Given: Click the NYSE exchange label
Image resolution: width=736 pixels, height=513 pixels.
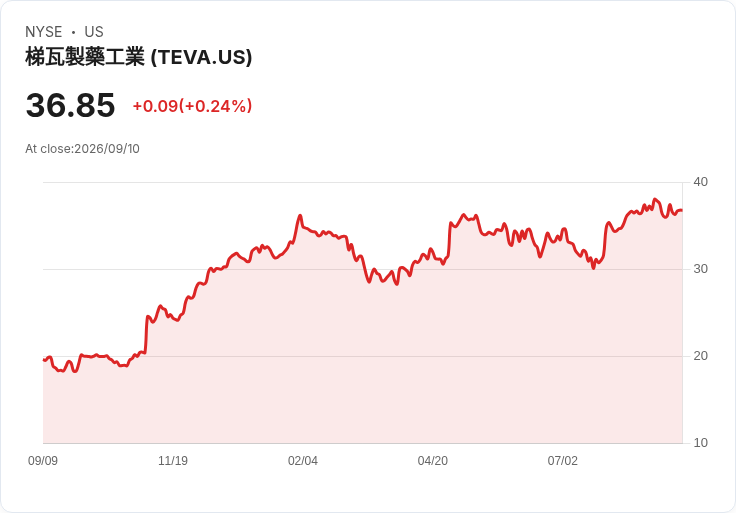Looking at the screenshot, I should click(44, 32).
